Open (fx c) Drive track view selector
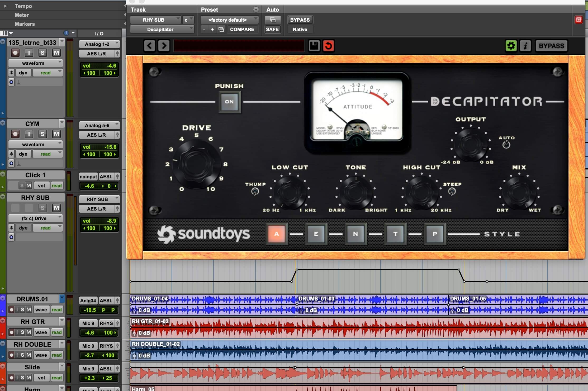This screenshot has width=588, height=391. pos(35,218)
